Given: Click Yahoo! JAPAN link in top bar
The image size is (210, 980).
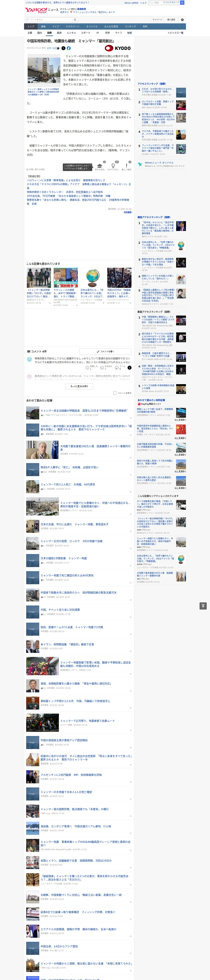Looking at the screenshot, I should pos(131,3).
